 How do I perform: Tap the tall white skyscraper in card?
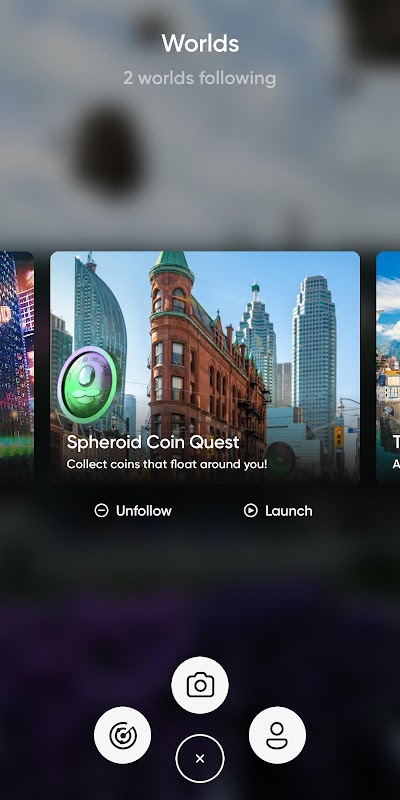pos(313,352)
